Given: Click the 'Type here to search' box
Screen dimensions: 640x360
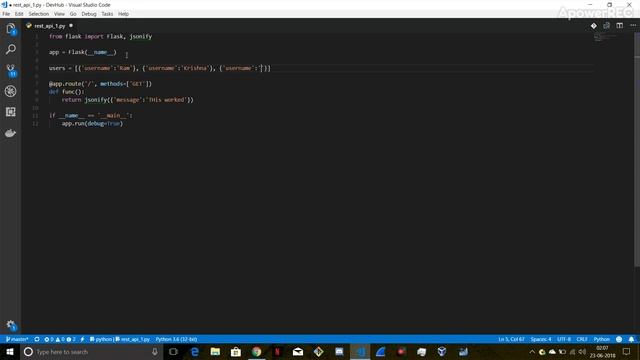Looking at the screenshot, I should (91, 352).
